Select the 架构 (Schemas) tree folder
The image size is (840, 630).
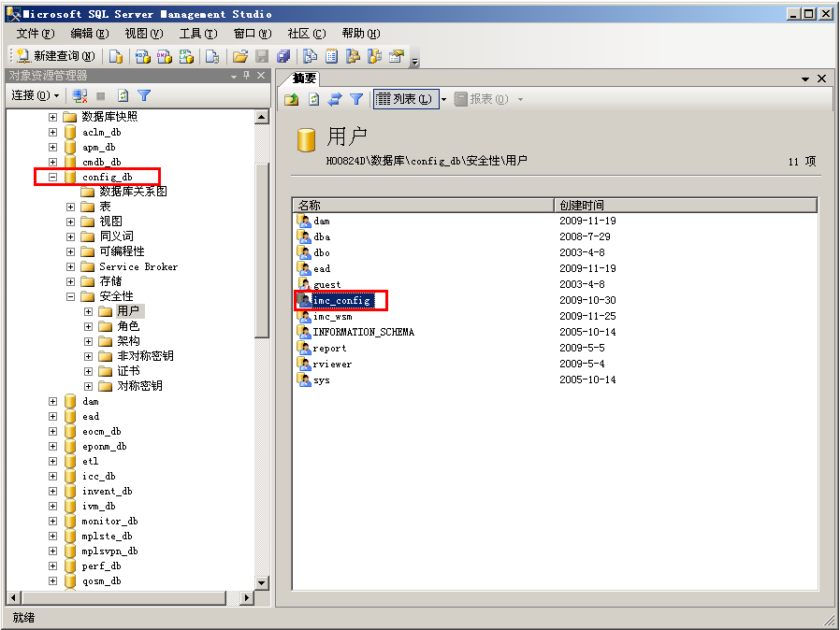click(x=128, y=341)
